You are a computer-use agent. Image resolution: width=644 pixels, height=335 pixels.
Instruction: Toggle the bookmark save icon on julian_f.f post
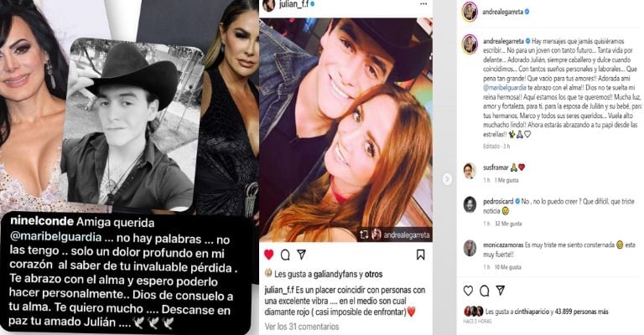(x=420, y=255)
